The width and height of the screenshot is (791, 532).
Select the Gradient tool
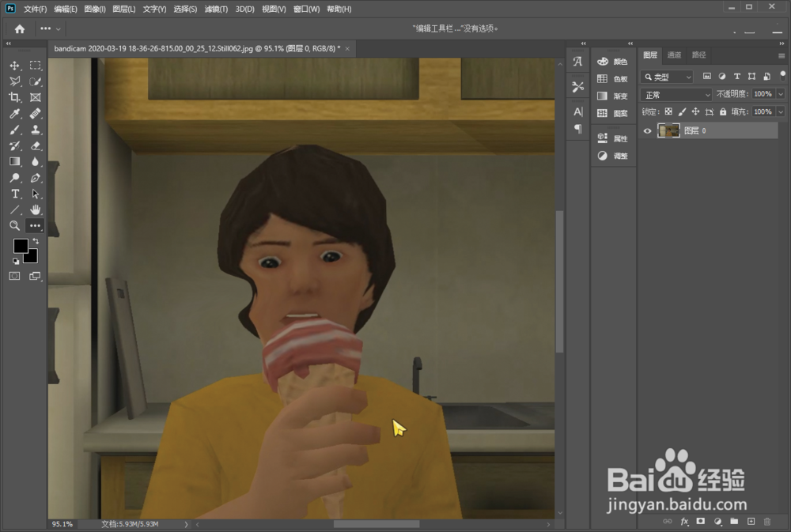(14, 162)
